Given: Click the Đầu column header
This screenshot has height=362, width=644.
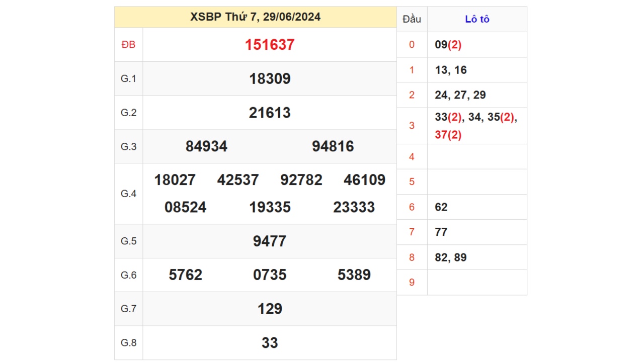Looking at the screenshot, I should pos(412,19).
